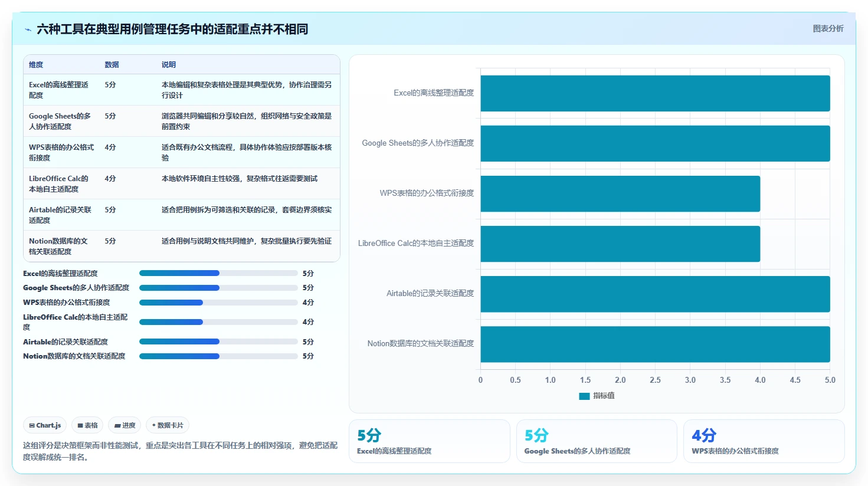868x486 pixels.
Task: Click the 5分 score in the Airtable table row
Action: tap(110, 210)
